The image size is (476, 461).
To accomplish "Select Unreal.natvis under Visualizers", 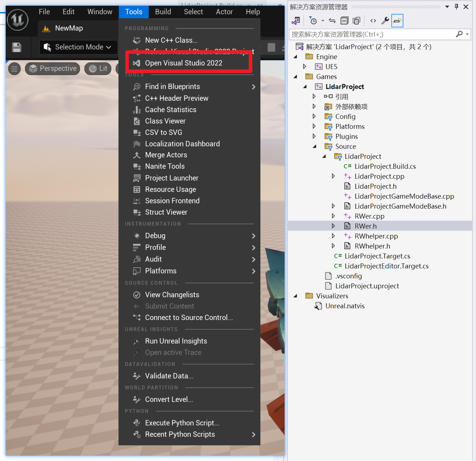I will (345, 306).
